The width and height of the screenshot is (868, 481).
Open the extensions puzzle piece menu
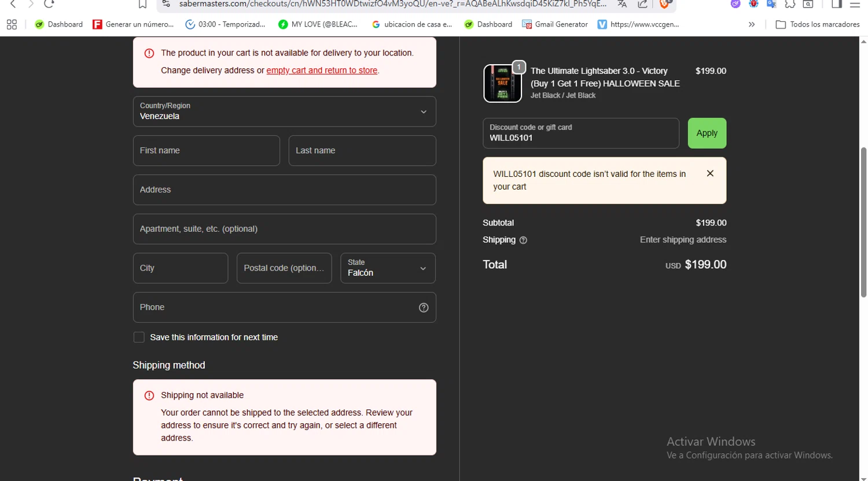tap(790, 4)
